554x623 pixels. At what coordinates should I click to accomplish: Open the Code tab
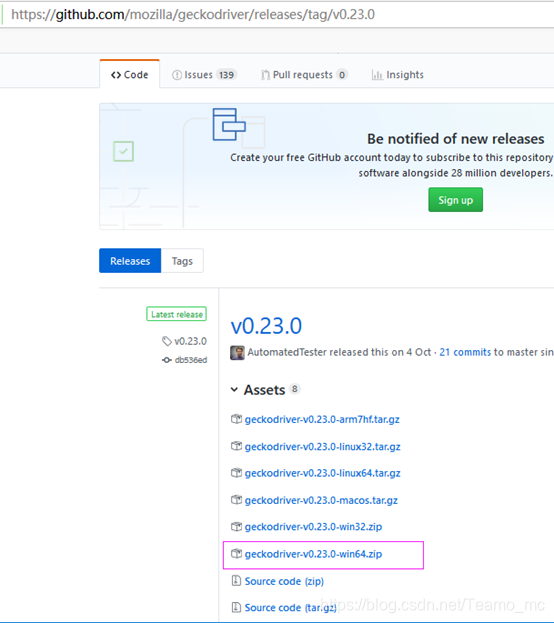pyautogui.click(x=130, y=74)
